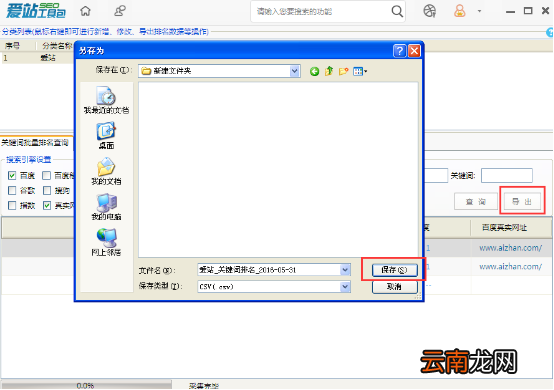Create a new folder in dialog
The height and width of the screenshot is (390, 554).
click(x=343, y=71)
